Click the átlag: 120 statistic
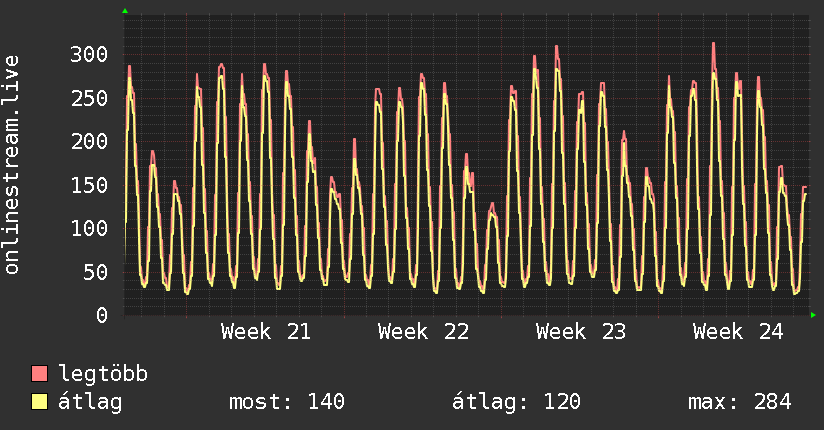This screenshot has width=824, height=430. click(x=516, y=402)
